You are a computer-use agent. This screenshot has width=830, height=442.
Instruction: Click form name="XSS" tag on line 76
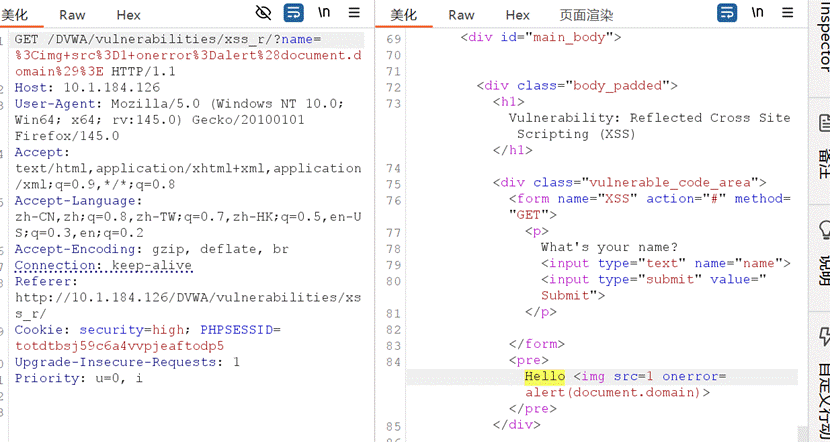tap(650, 206)
